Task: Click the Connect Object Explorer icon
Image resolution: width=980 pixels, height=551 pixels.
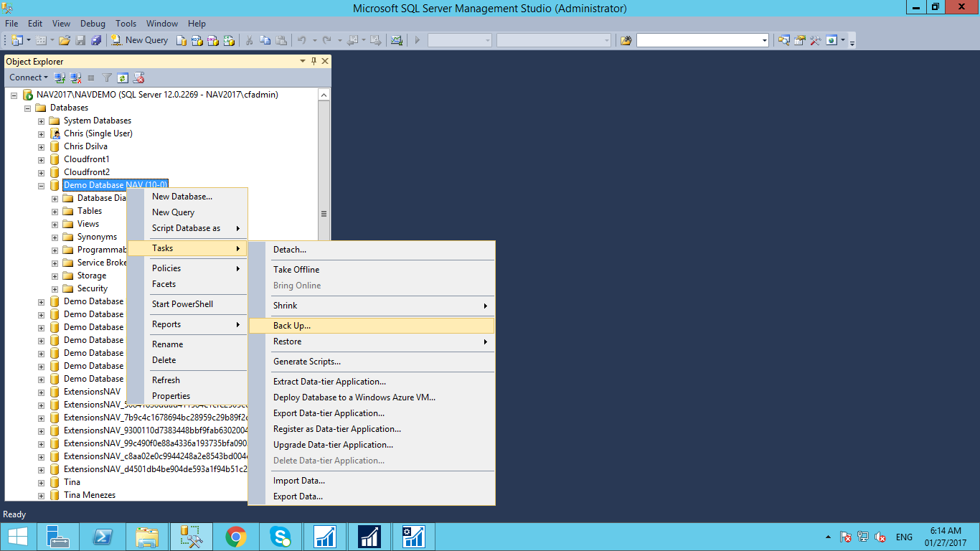Action: pyautogui.click(x=60, y=77)
